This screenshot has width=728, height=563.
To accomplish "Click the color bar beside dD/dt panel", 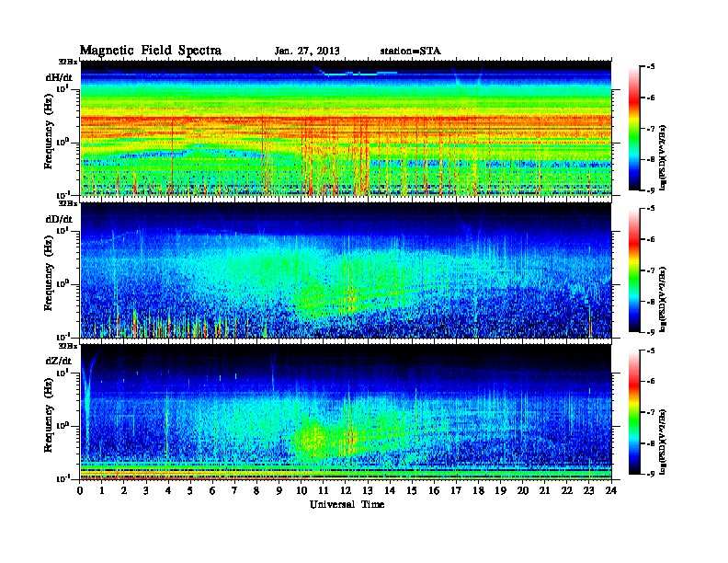I will coord(634,270).
